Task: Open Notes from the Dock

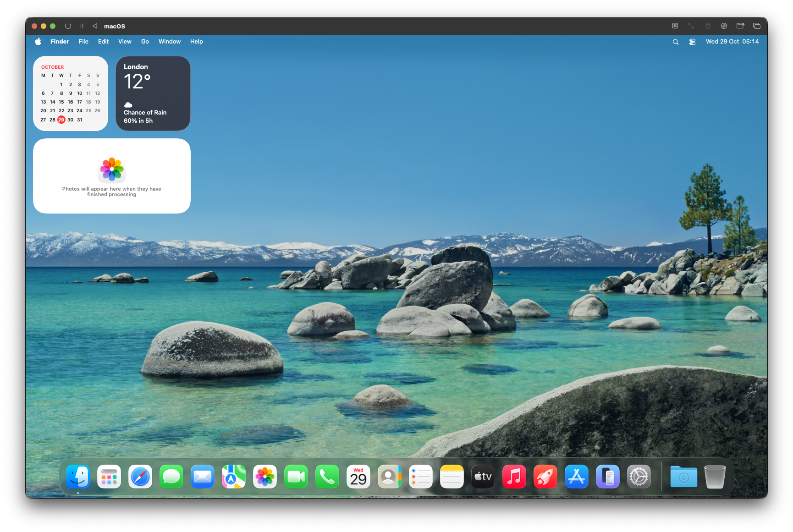Action: 452,477
